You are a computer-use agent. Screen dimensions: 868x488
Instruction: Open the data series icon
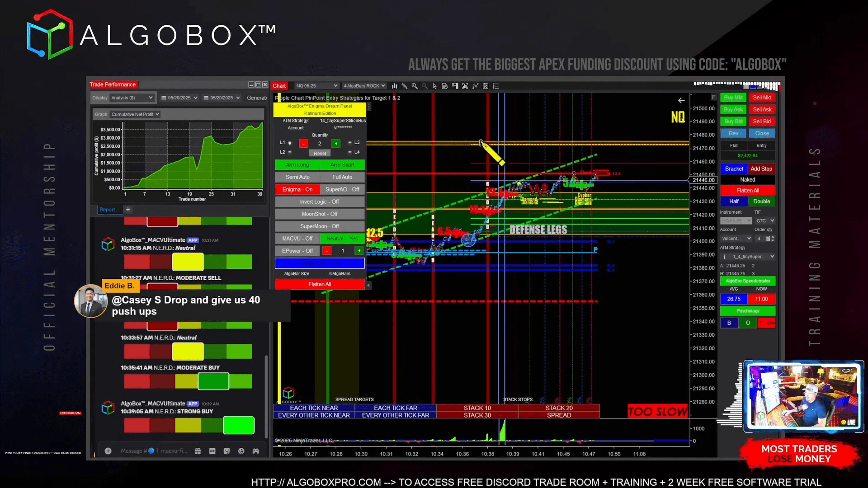465,86
